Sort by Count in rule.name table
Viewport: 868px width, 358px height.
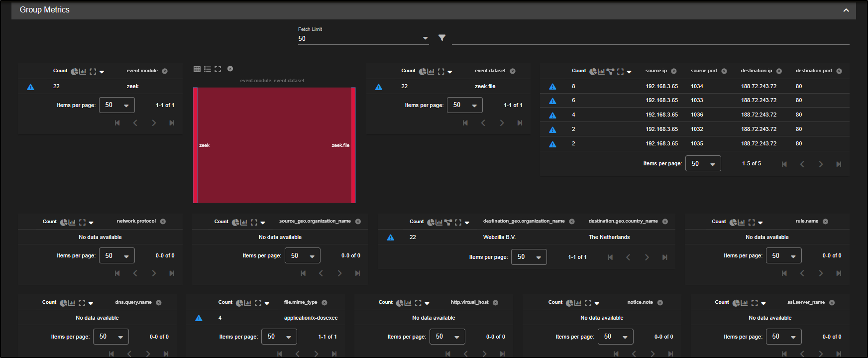pyautogui.click(x=719, y=222)
